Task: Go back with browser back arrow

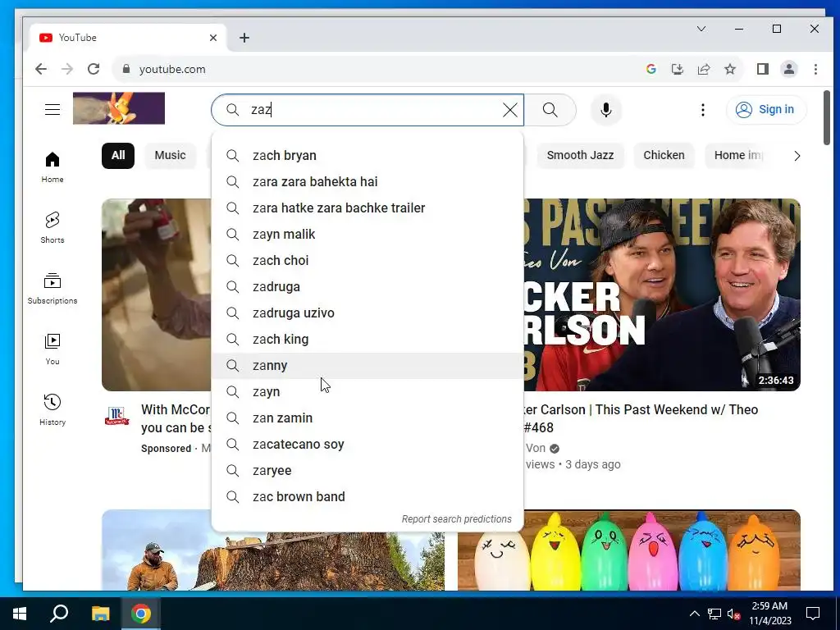Action: point(41,69)
